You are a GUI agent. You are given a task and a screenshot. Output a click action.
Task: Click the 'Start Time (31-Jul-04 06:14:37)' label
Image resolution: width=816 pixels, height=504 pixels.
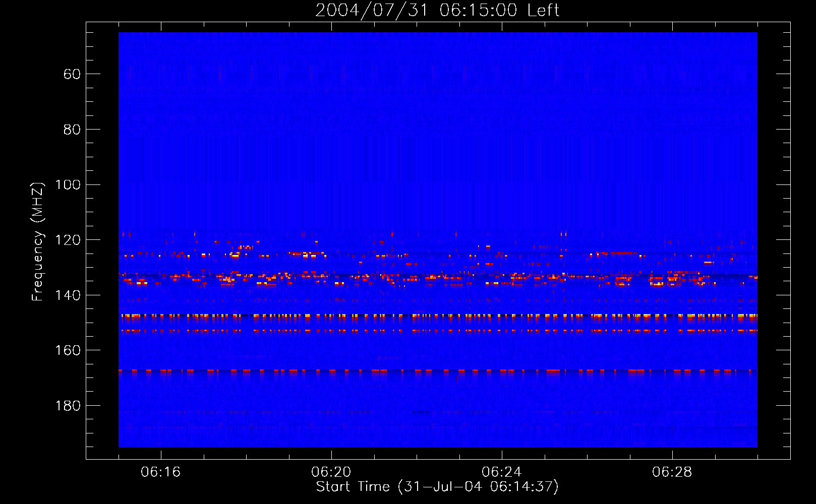437,487
